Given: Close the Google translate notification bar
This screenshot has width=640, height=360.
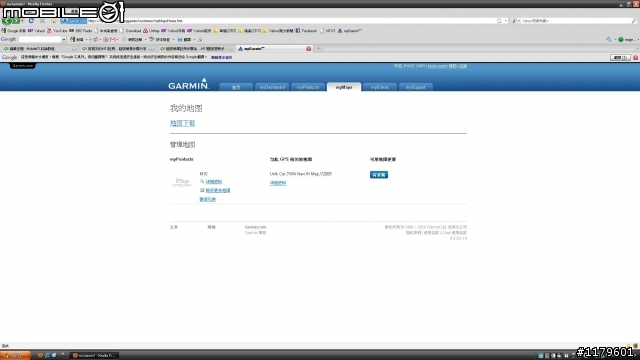Looking at the screenshot, I should 636,58.
